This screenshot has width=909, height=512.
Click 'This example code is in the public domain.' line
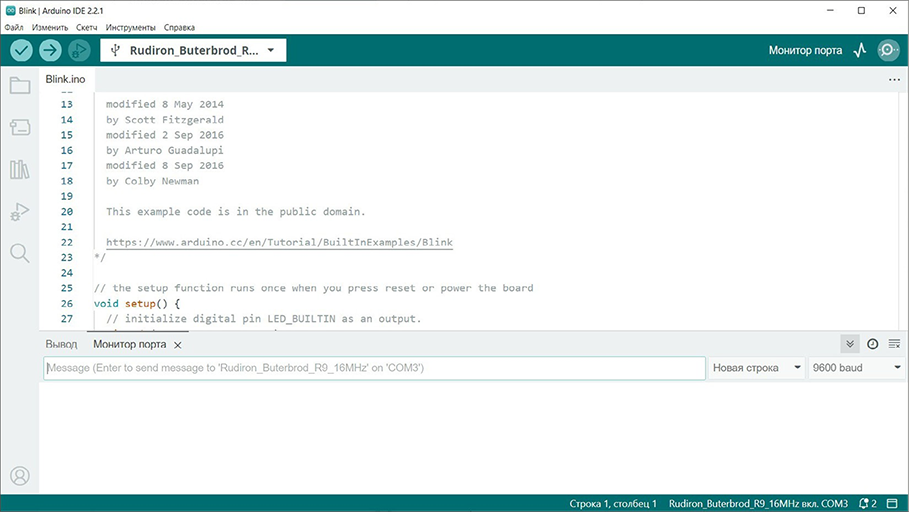click(x=236, y=212)
